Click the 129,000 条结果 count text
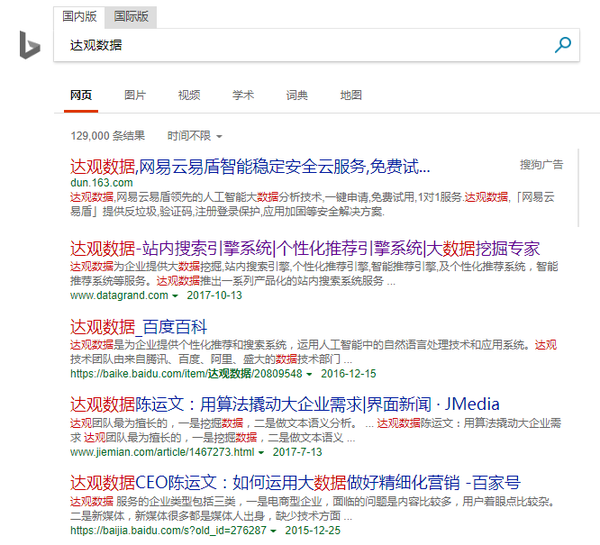Screen dimensions: 600x545 click(x=108, y=136)
